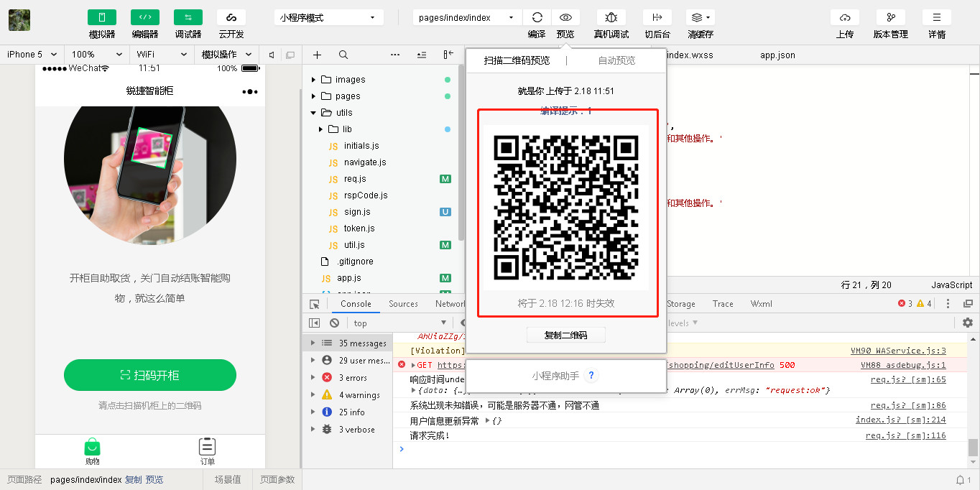Open sign.js file
The image size is (980, 490).
[x=357, y=212]
